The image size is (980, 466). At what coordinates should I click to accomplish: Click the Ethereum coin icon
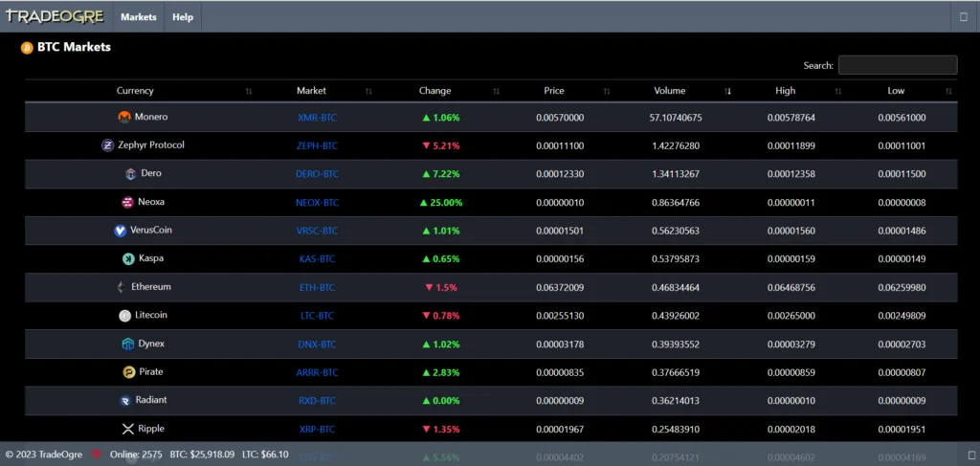[122, 287]
